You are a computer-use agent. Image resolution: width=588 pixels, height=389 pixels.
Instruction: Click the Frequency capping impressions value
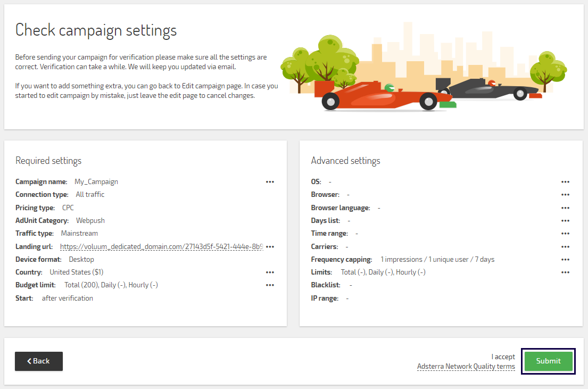pyautogui.click(x=437, y=260)
